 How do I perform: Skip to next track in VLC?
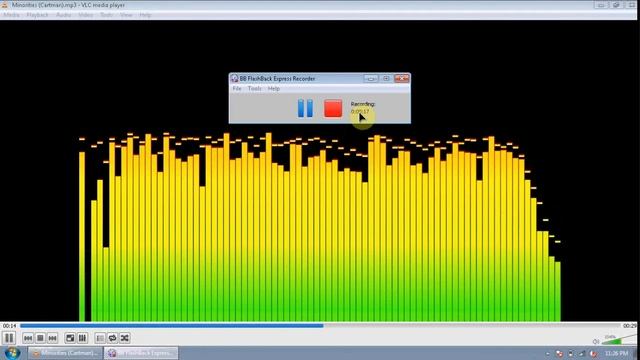pos(52,338)
